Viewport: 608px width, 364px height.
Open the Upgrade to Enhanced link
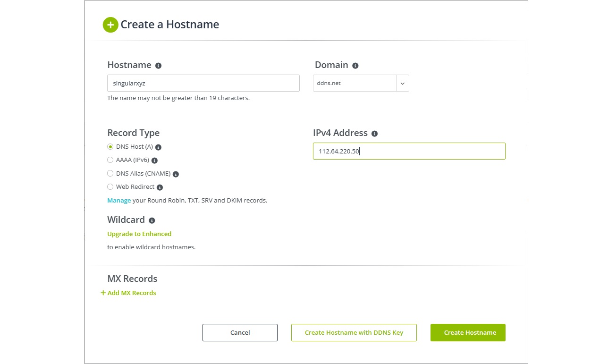[x=139, y=234]
